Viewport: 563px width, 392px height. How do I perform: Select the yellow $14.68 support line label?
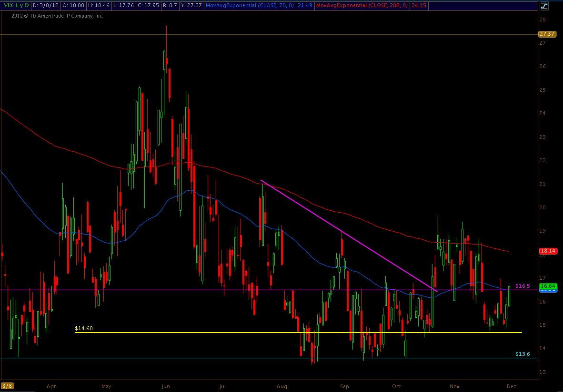click(x=83, y=328)
